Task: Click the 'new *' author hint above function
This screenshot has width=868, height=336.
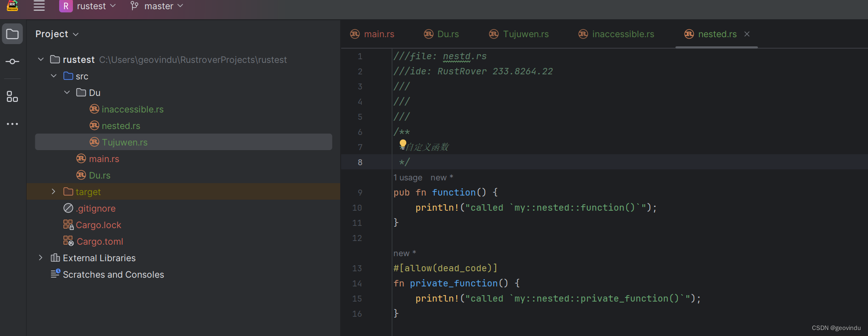Action: click(x=442, y=178)
